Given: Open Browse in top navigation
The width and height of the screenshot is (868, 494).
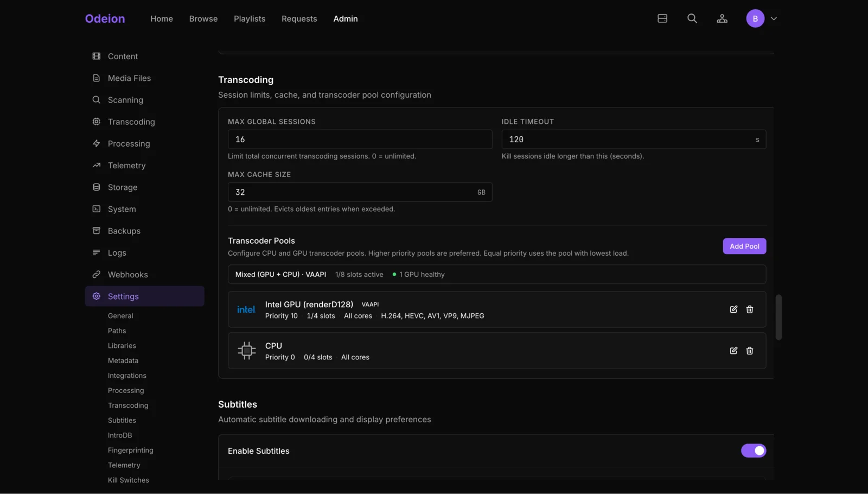Looking at the screenshot, I should tap(203, 18).
